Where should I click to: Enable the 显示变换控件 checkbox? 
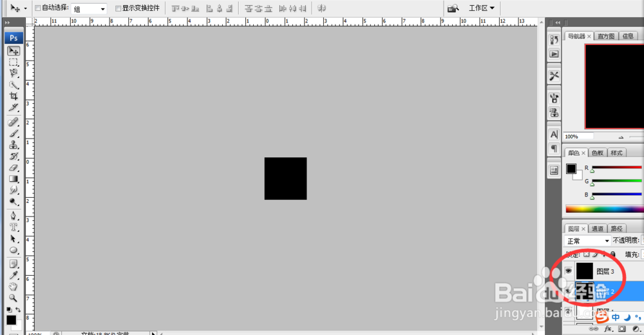pos(118,8)
